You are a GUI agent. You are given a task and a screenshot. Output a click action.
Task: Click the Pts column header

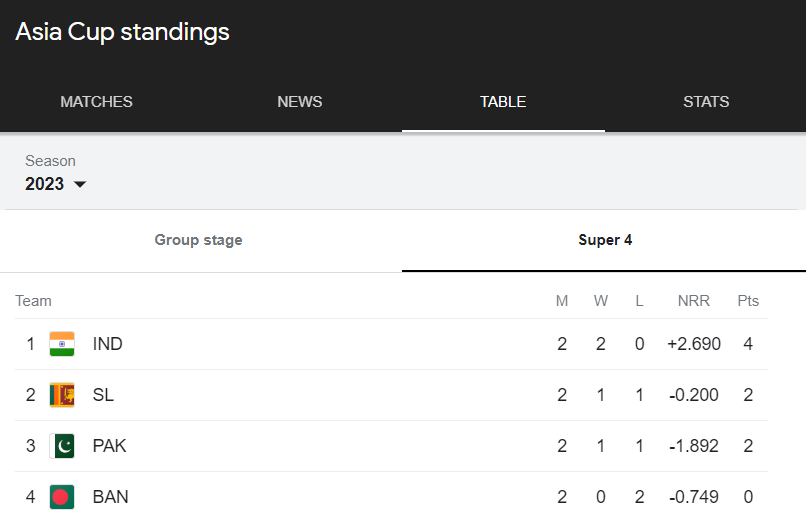tap(748, 301)
